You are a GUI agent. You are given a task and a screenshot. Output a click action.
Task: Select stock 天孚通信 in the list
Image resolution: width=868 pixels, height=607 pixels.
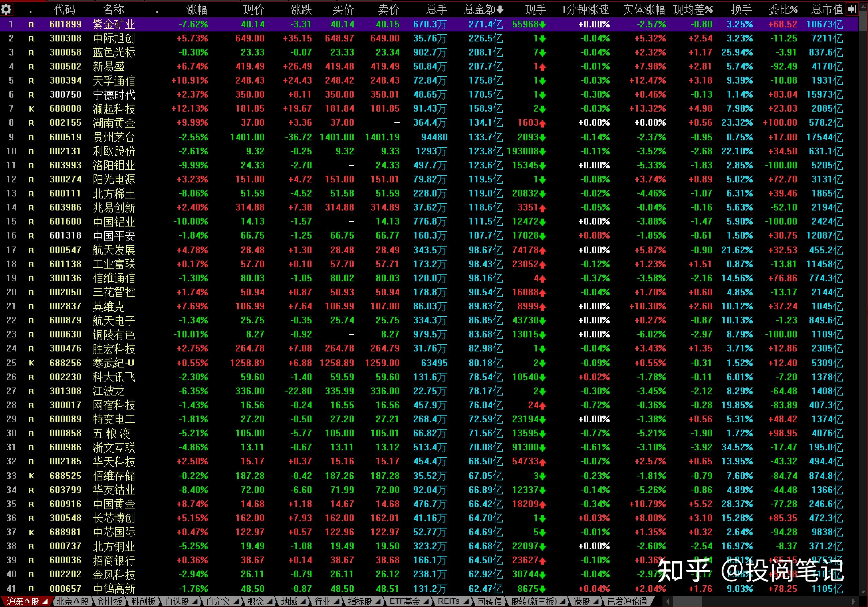point(114,81)
